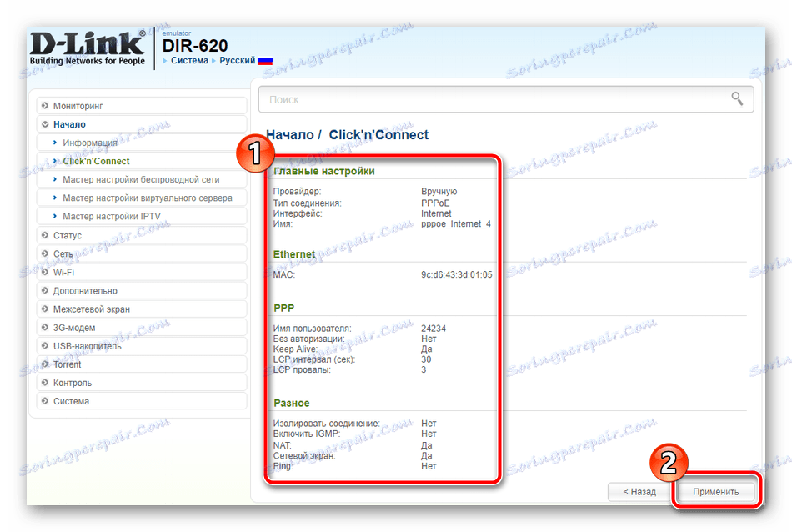
Task: Click the Russian flag language icon
Action: point(264,61)
